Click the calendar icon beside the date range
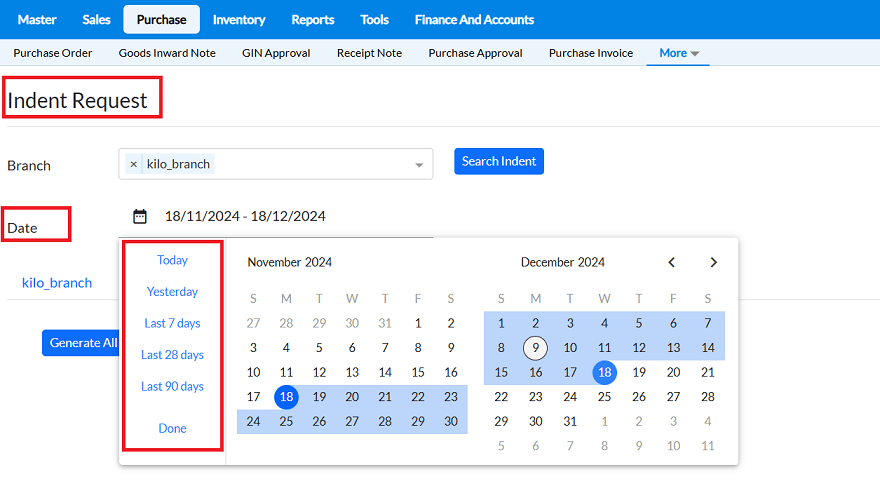Image resolution: width=880 pixels, height=500 pixels. tap(140, 216)
